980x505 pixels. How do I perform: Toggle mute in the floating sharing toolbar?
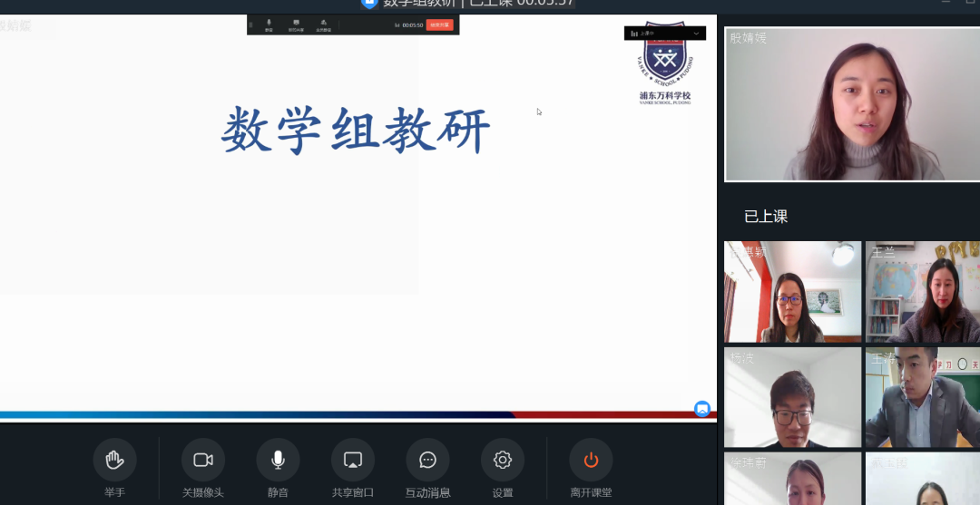tap(269, 24)
